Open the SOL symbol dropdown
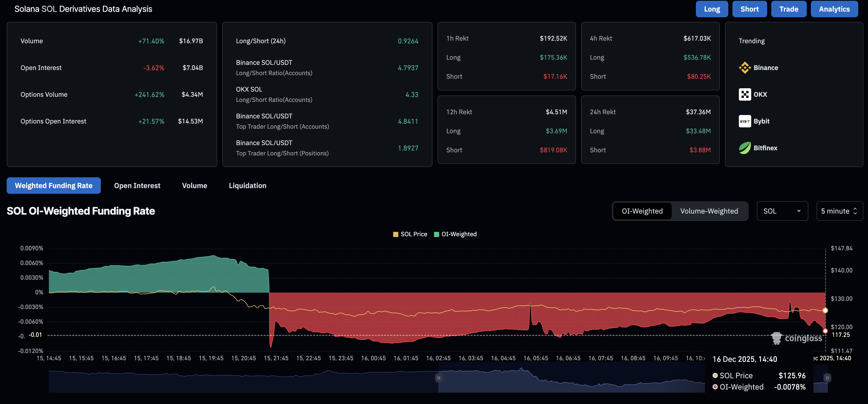868x404 pixels. 782,211
